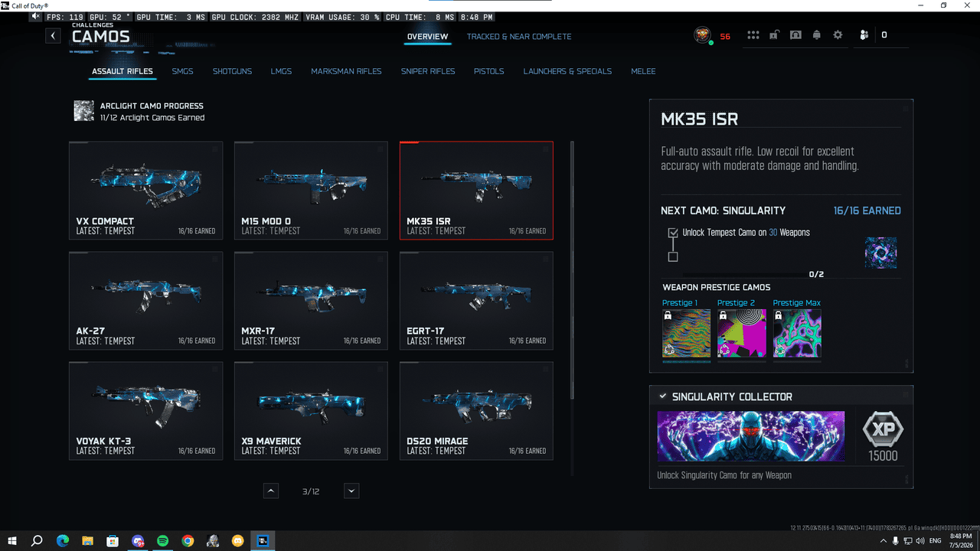Click the muted speaker icon in FPS overlay
Screen dimensions: 980x551
click(x=36, y=16)
